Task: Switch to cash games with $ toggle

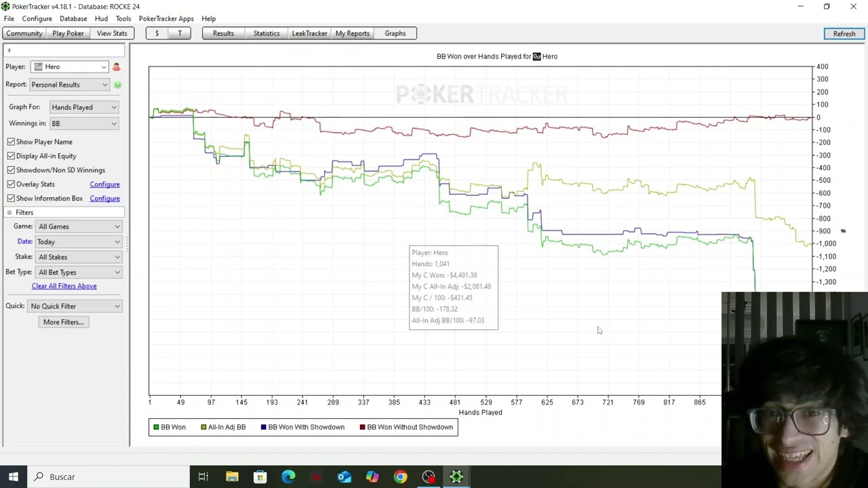Action: 157,33
